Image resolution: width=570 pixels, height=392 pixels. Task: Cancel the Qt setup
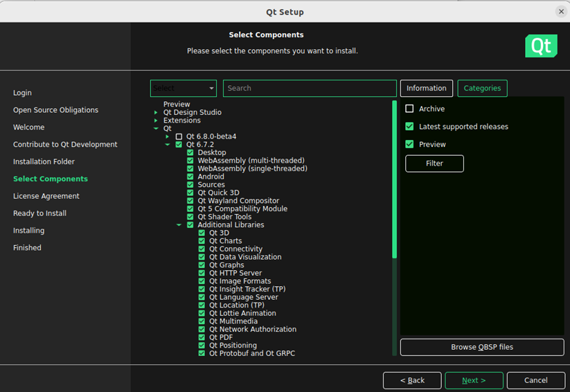tap(536, 380)
